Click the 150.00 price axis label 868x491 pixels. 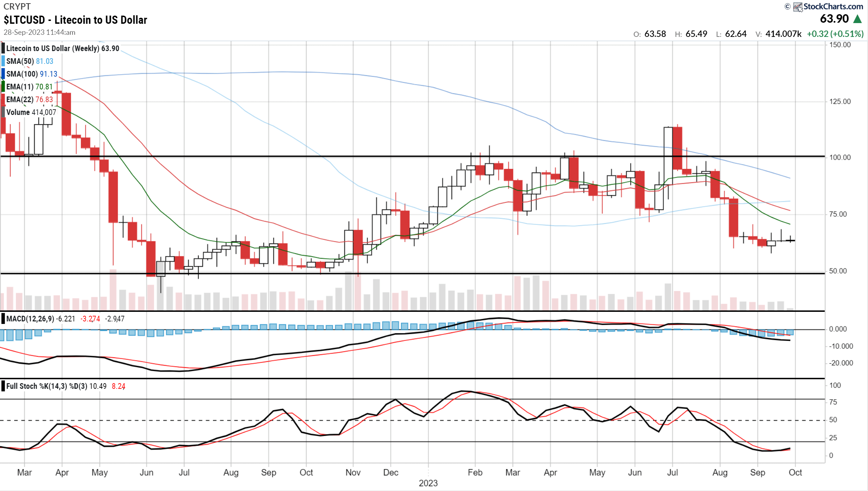coord(840,45)
